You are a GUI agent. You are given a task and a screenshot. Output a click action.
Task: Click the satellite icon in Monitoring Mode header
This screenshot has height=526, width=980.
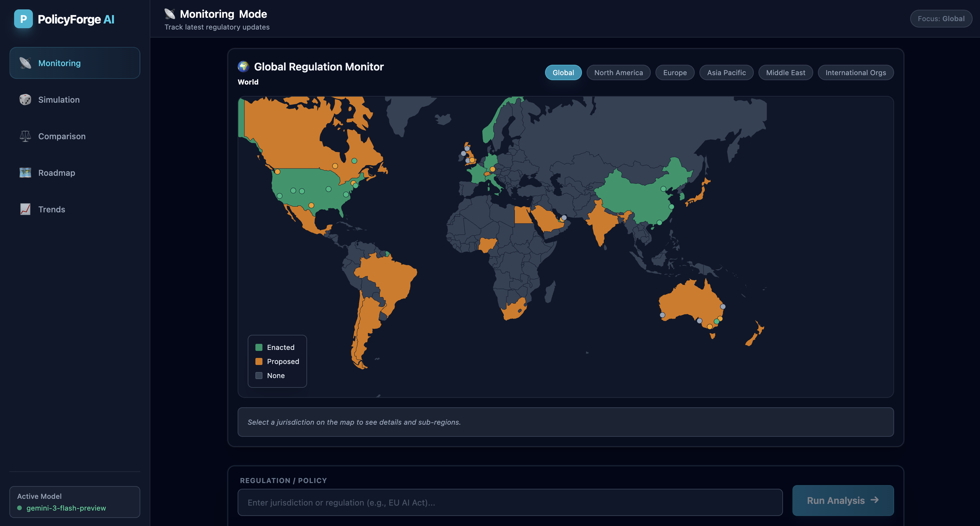[x=170, y=14]
